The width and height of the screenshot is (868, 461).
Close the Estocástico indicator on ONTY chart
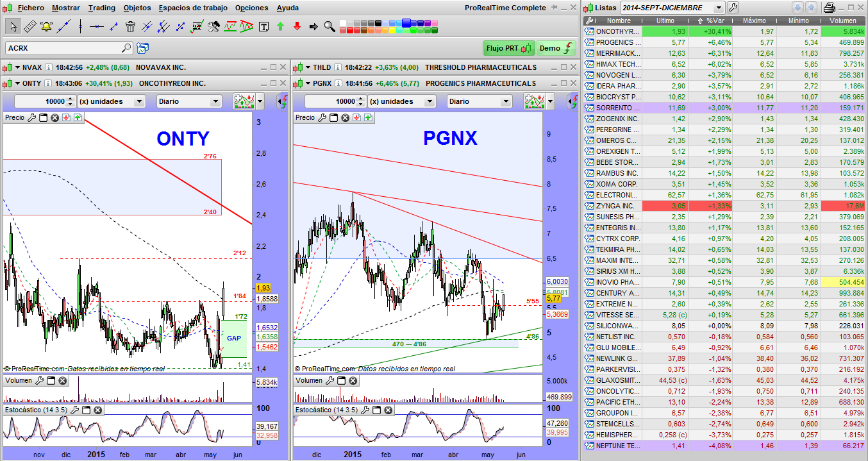[x=97, y=410]
